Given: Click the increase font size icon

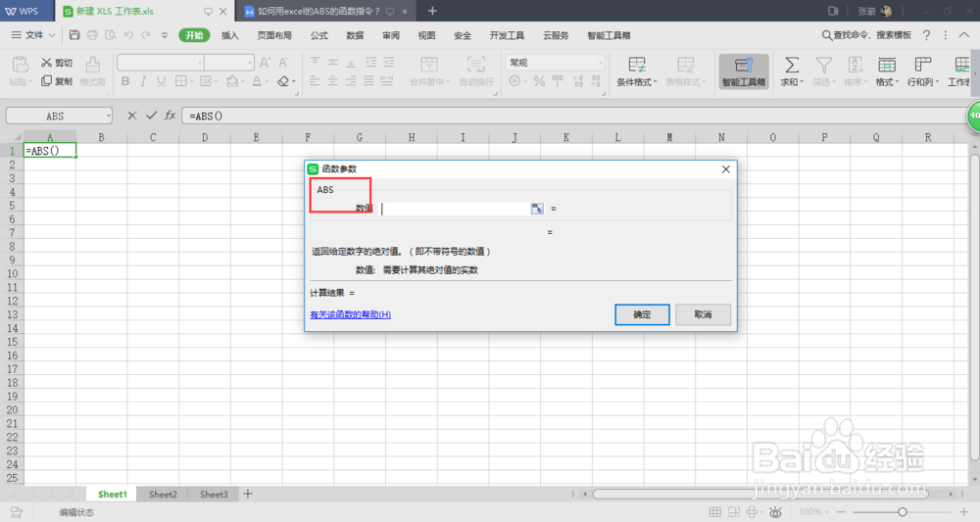Looking at the screenshot, I should point(265,63).
